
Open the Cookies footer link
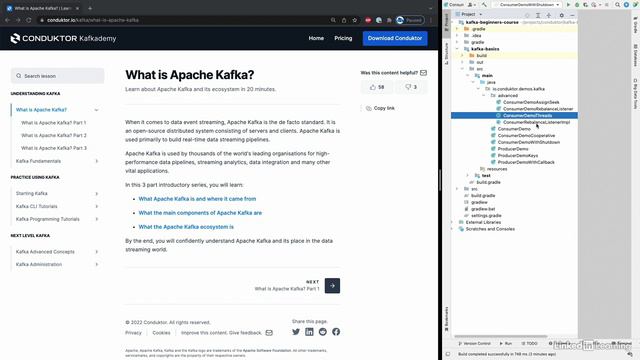161,333
